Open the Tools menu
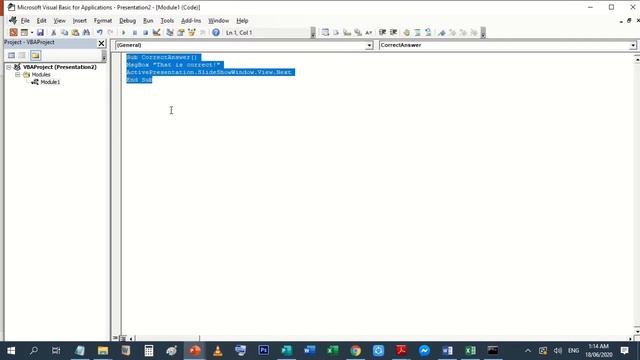640x360 pixels. (x=167, y=20)
